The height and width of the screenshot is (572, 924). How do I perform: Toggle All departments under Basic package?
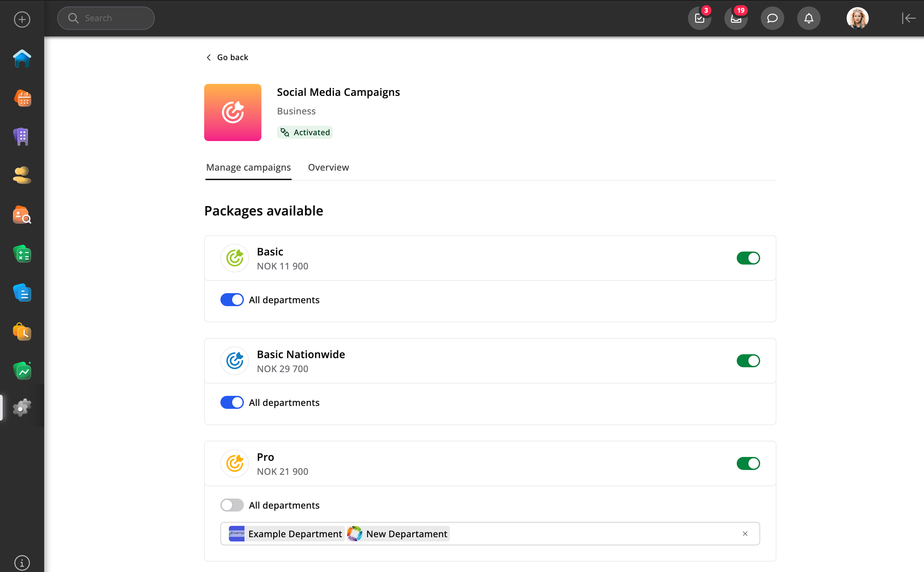coord(232,300)
